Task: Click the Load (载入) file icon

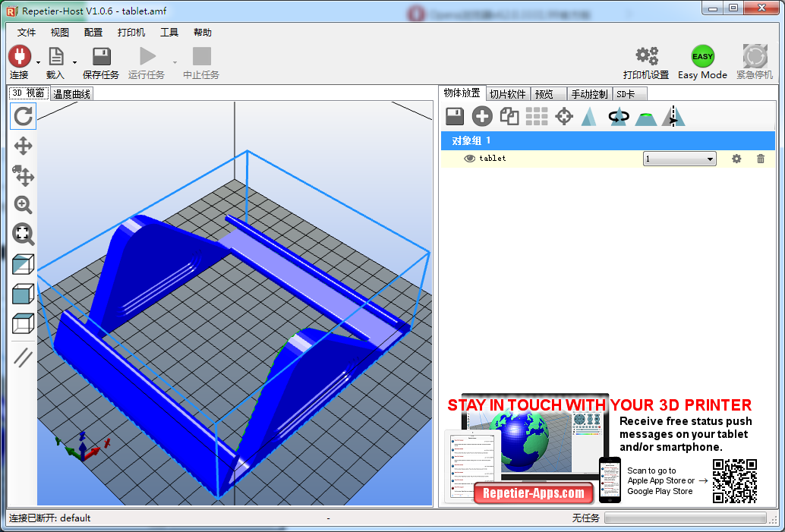Action: pyautogui.click(x=55, y=56)
